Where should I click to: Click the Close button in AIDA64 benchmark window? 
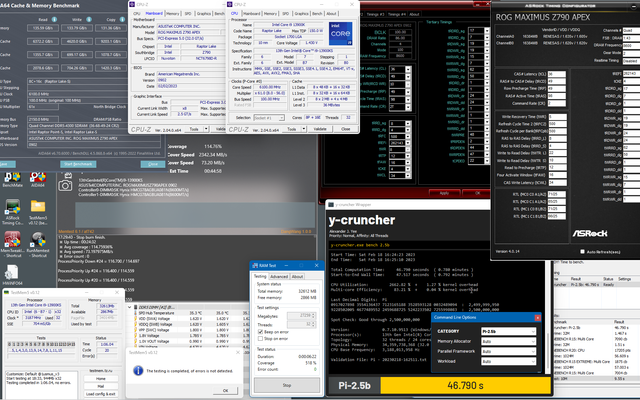pos(153,164)
